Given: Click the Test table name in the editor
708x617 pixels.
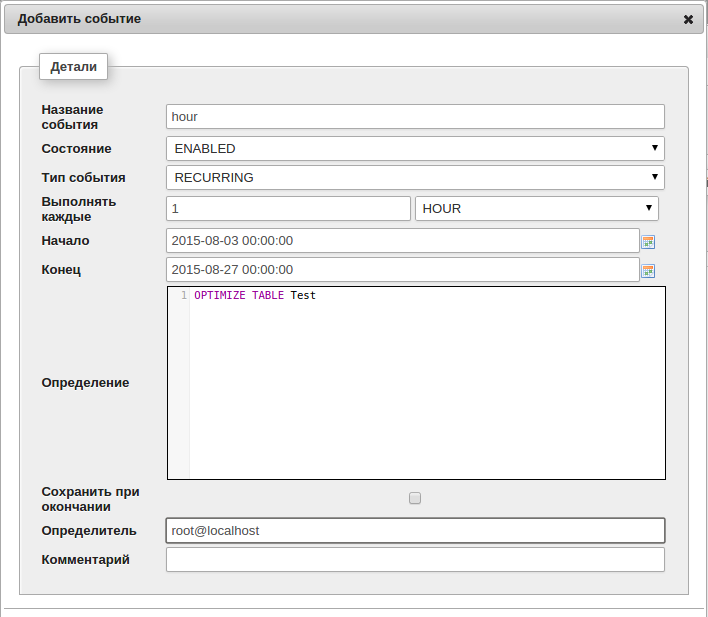Looking at the screenshot, I should 303,295.
